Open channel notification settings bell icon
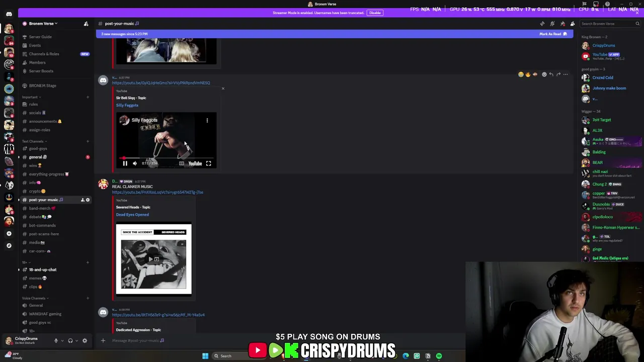This screenshot has height=362, width=644. [x=552, y=24]
